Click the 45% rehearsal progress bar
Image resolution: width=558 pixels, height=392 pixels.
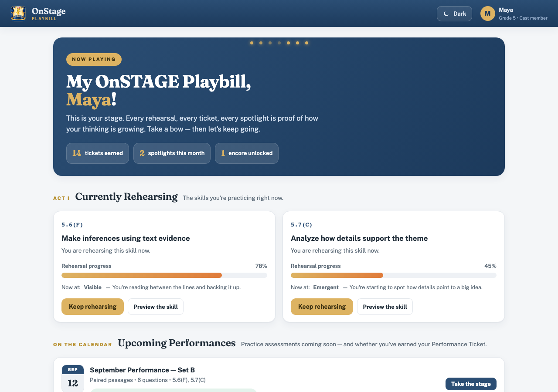(x=394, y=275)
